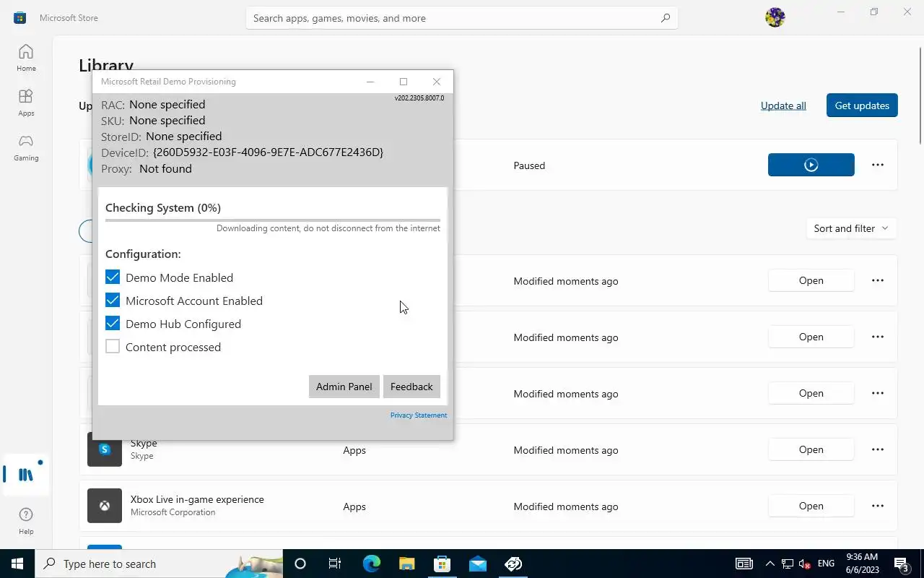The height and width of the screenshot is (578, 924).
Task: Open more options for Xbox Live row
Action: [x=877, y=506]
